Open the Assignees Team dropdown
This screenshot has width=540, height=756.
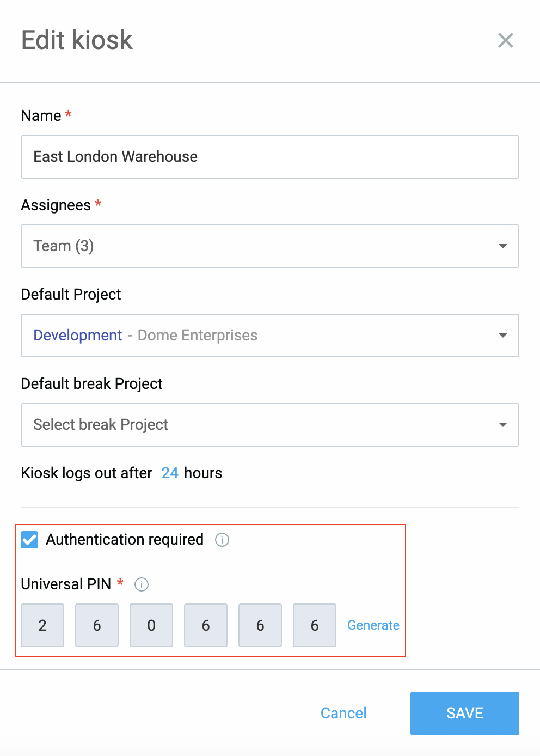(x=269, y=246)
